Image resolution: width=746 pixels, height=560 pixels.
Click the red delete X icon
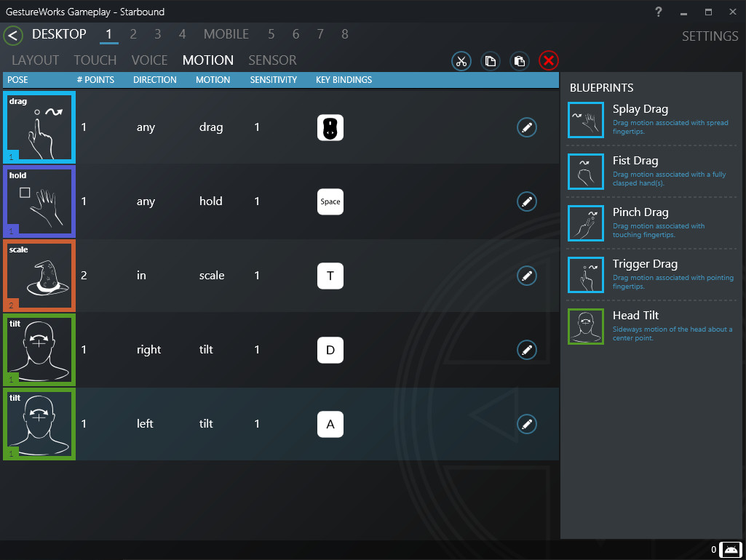point(549,61)
